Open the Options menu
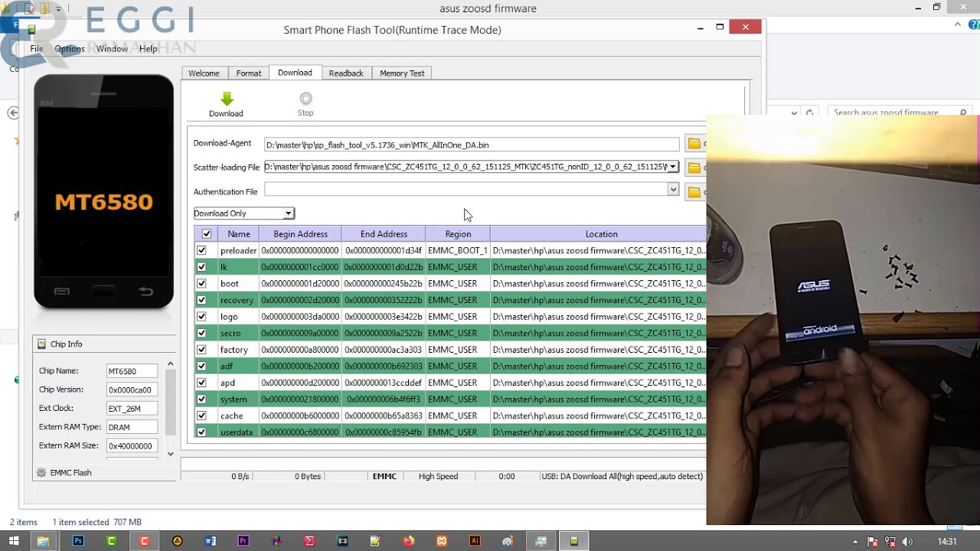Viewport: 980px width, 551px height. [70, 49]
